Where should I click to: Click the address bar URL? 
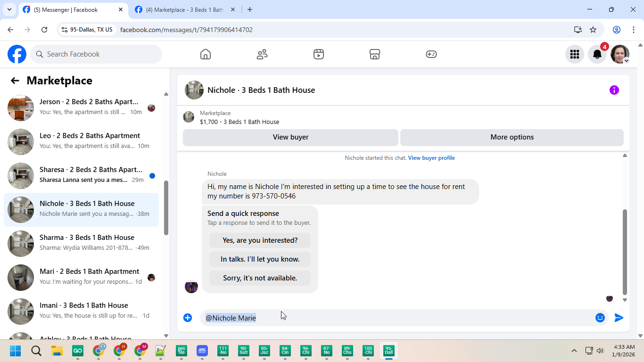(187, 30)
